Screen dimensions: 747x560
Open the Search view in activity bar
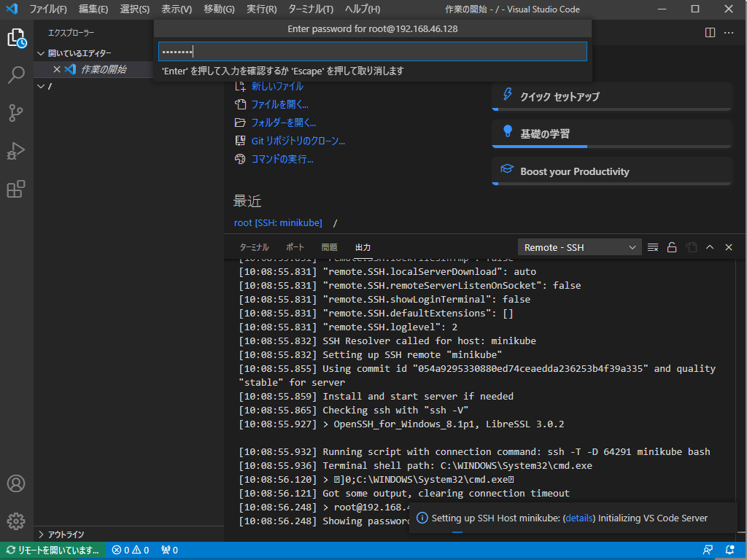click(16, 74)
